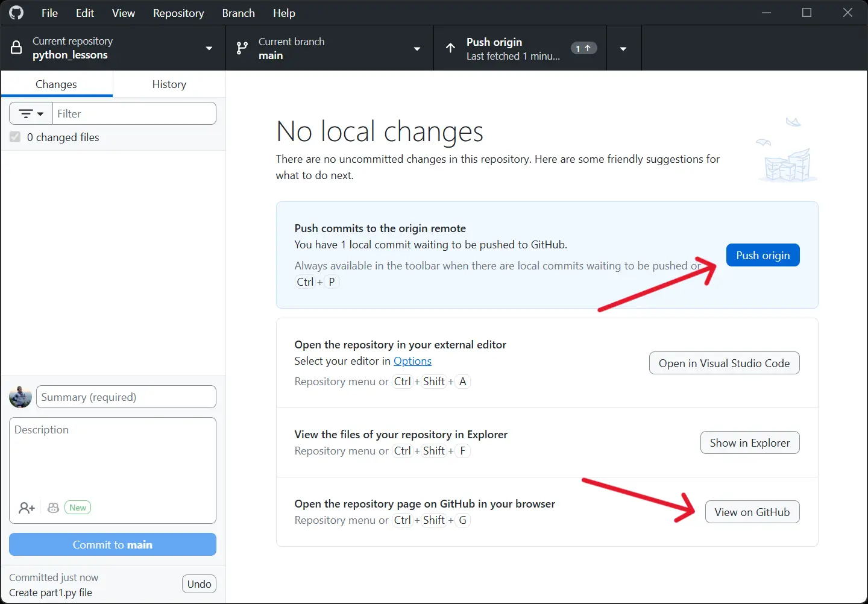Click the git branch icon
The image size is (868, 604).
pos(242,48)
